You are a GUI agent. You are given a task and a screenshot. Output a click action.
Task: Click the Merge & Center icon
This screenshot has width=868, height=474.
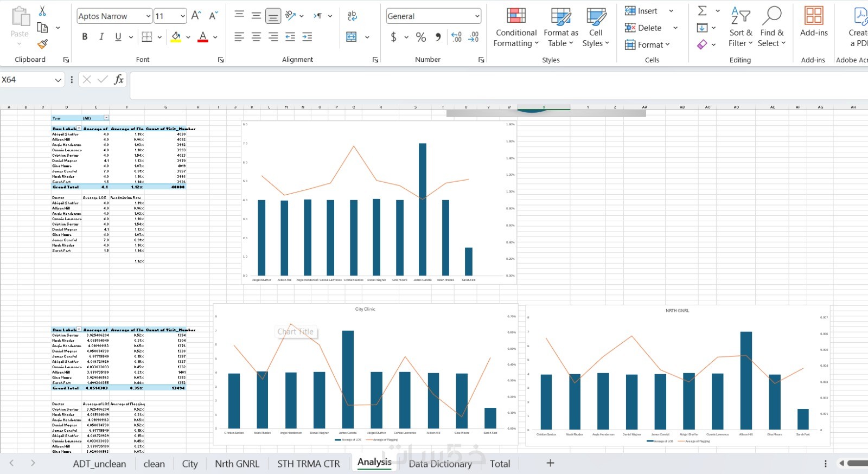tap(352, 37)
